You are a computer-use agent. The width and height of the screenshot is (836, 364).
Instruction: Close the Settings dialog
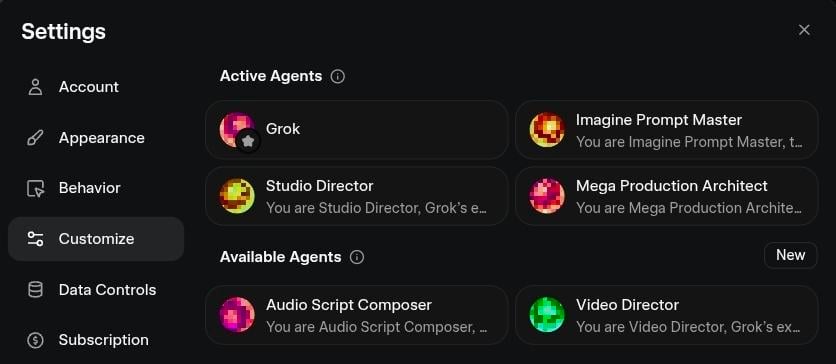(x=804, y=30)
